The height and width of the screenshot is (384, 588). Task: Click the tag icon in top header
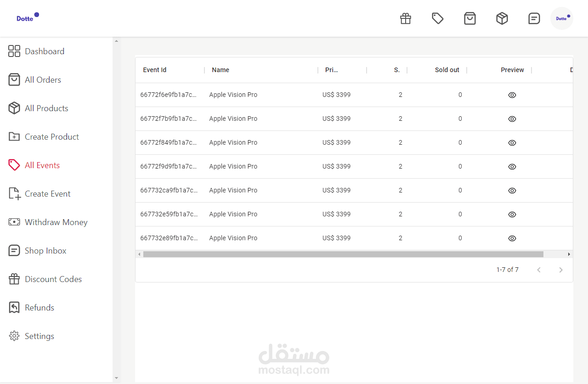tap(438, 18)
